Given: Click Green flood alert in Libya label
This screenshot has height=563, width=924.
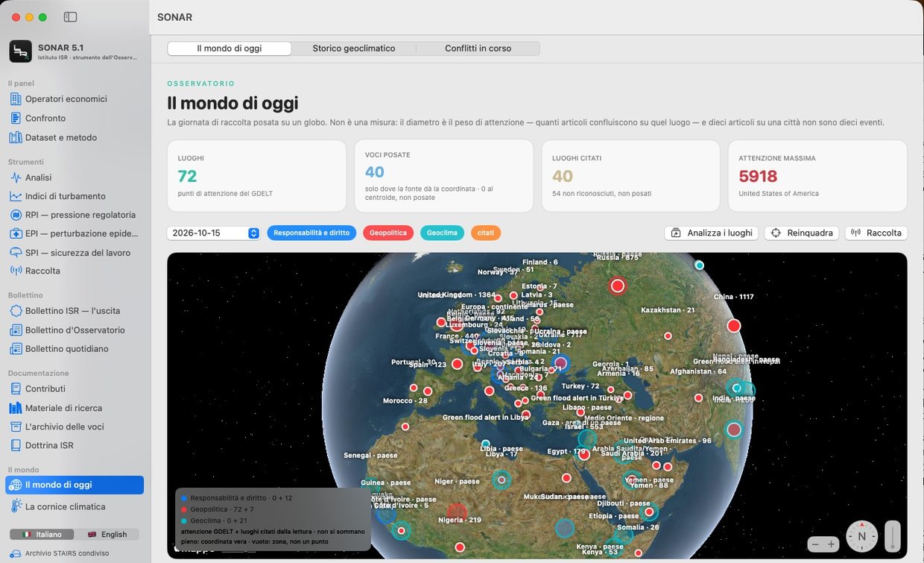Looking at the screenshot, I should click(x=486, y=418).
